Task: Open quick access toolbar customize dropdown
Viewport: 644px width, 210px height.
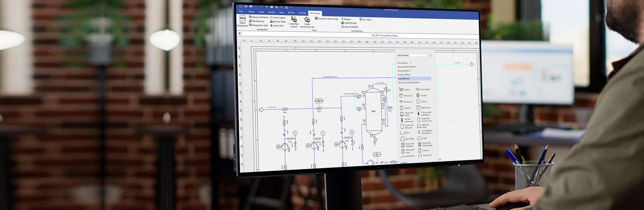Action: pyautogui.click(x=291, y=7)
